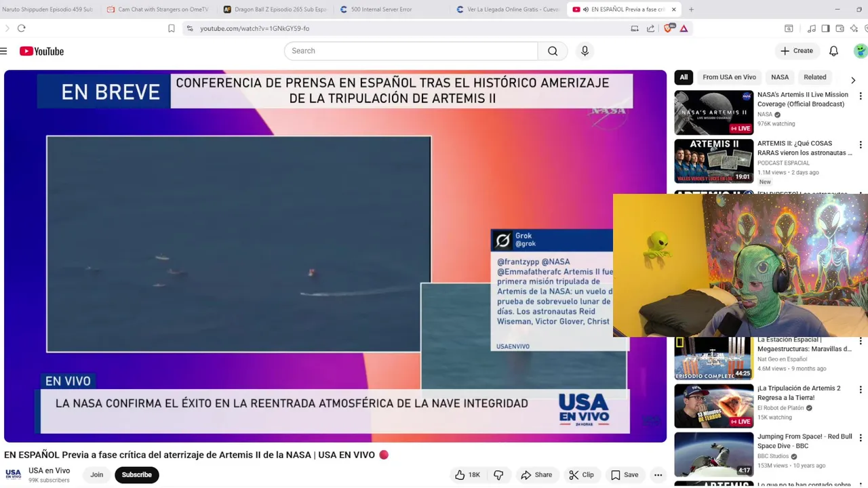
Task: Click the Join channel button
Action: [97, 475]
